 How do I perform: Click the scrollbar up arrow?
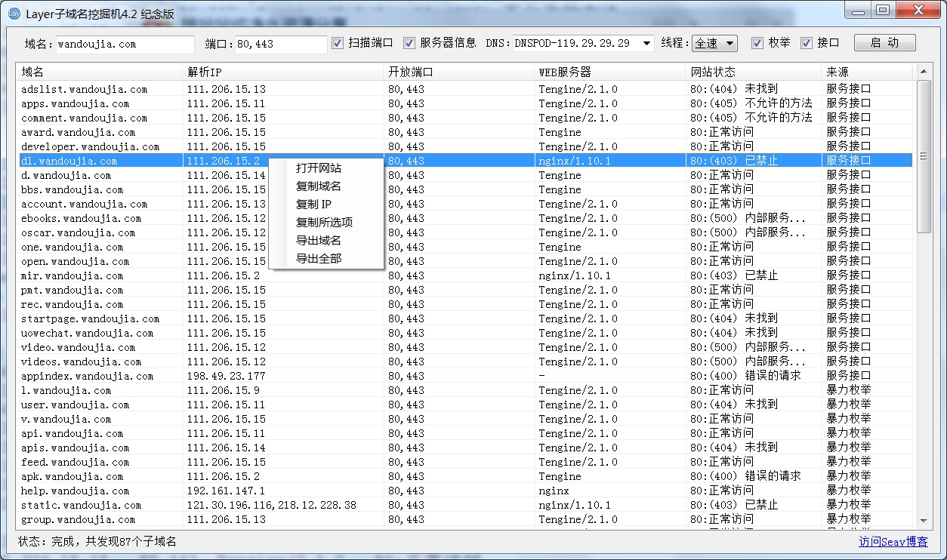point(924,72)
